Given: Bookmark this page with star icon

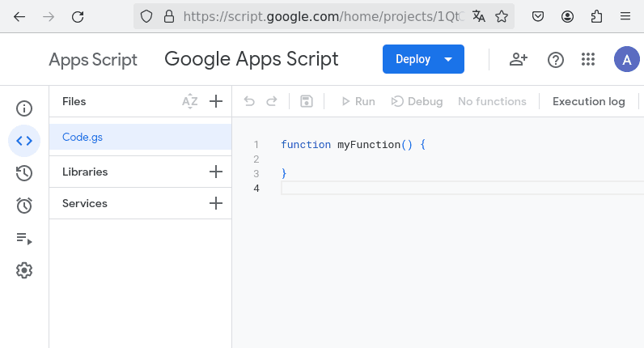Looking at the screenshot, I should [502, 16].
